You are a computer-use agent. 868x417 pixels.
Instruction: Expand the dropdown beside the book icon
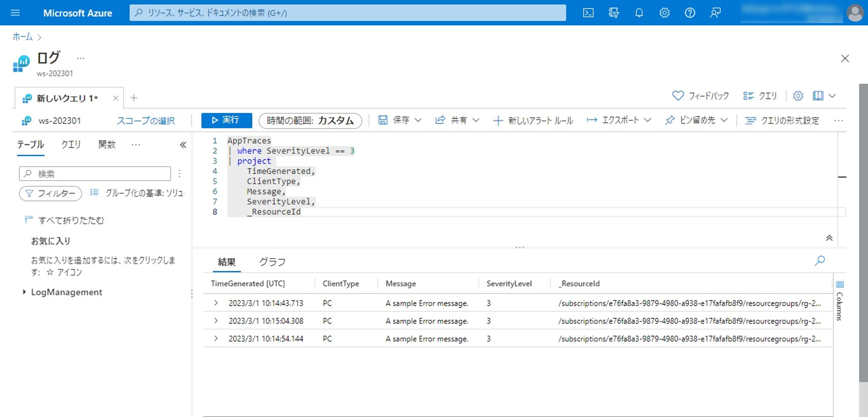click(x=832, y=96)
